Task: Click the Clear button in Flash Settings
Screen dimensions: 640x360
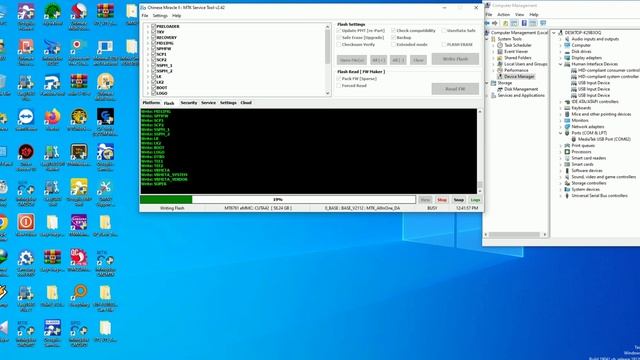Action: click(418, 60)
